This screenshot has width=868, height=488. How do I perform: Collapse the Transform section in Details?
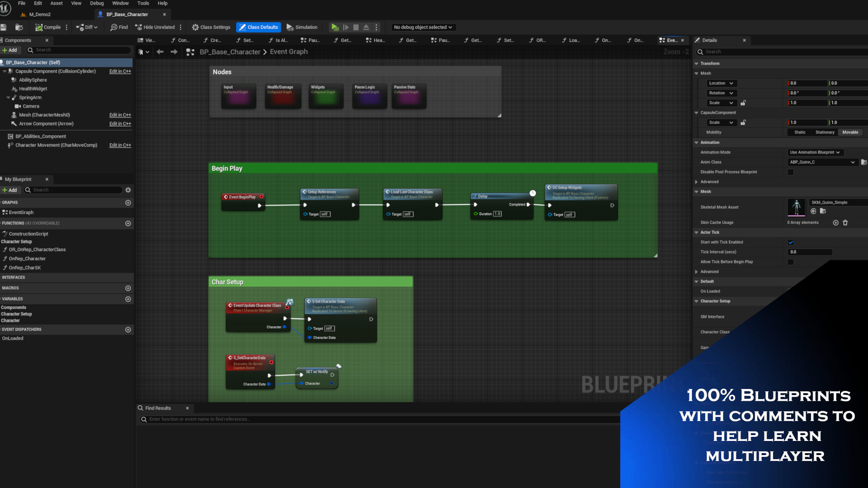697,63
